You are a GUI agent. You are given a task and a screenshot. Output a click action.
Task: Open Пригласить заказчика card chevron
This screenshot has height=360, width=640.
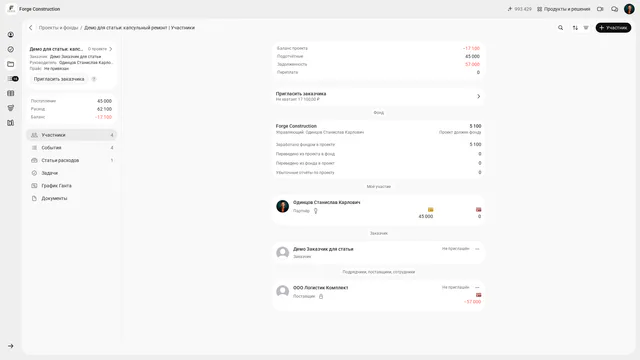click(478, 96)
